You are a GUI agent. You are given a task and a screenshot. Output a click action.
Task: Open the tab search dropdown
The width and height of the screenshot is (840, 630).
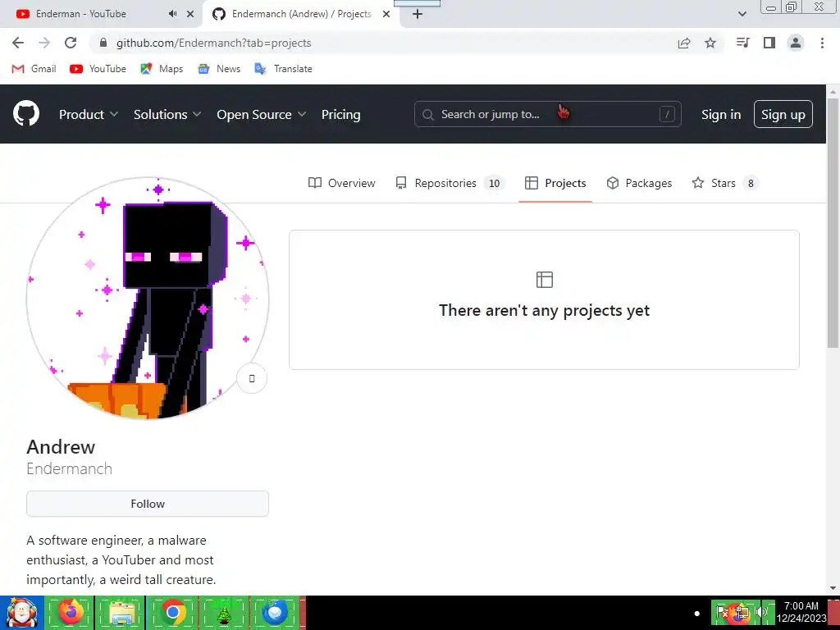742,14
